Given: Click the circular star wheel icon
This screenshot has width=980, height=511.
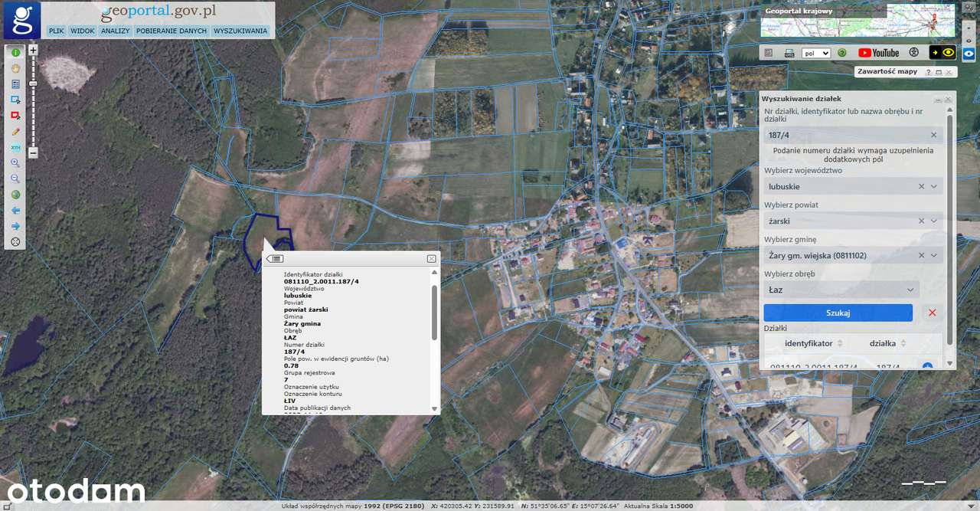Looking at the screenshot, I should tap(913, 53).
